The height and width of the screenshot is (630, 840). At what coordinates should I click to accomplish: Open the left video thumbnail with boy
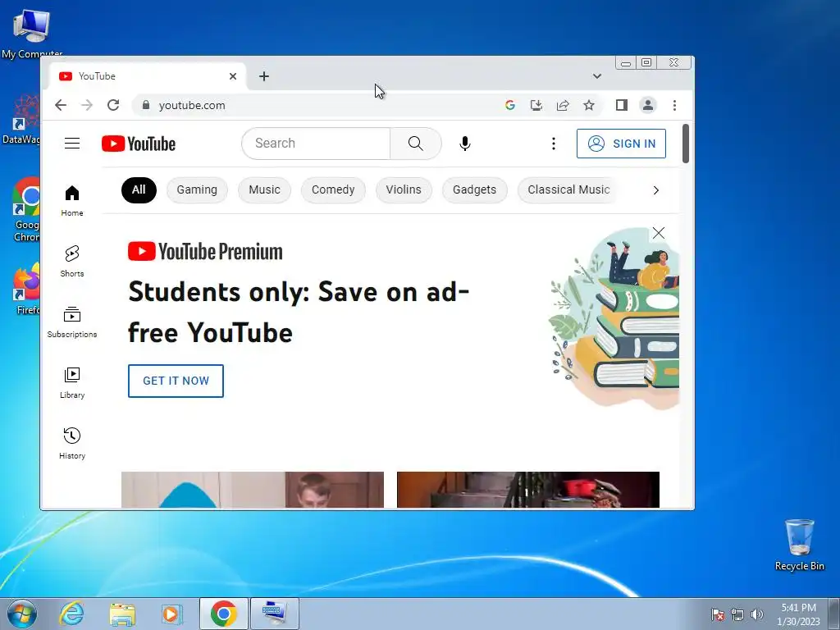(x=253, y=490)
